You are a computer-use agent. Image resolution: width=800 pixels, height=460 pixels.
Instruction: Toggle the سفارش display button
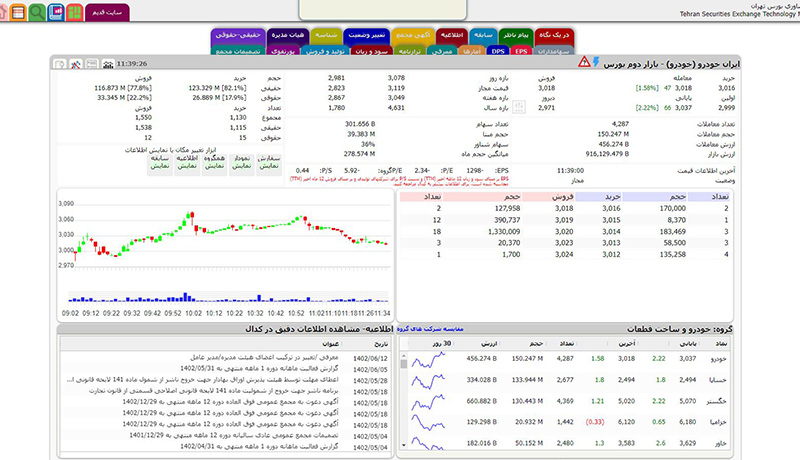[x=269, y=165]
